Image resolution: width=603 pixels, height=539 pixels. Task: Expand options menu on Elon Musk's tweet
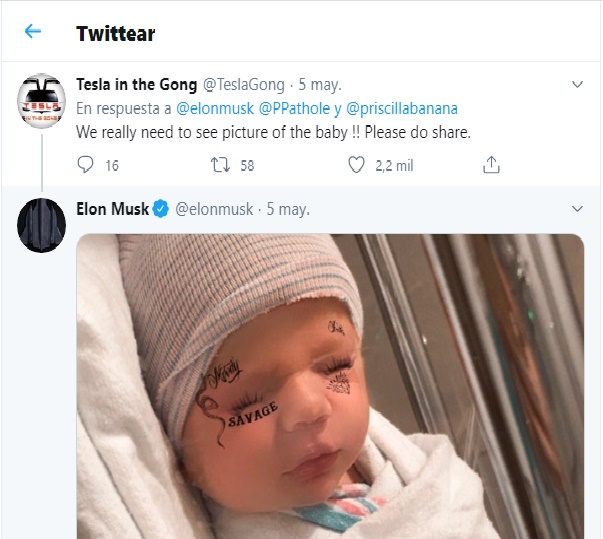[x=576, y=209]
